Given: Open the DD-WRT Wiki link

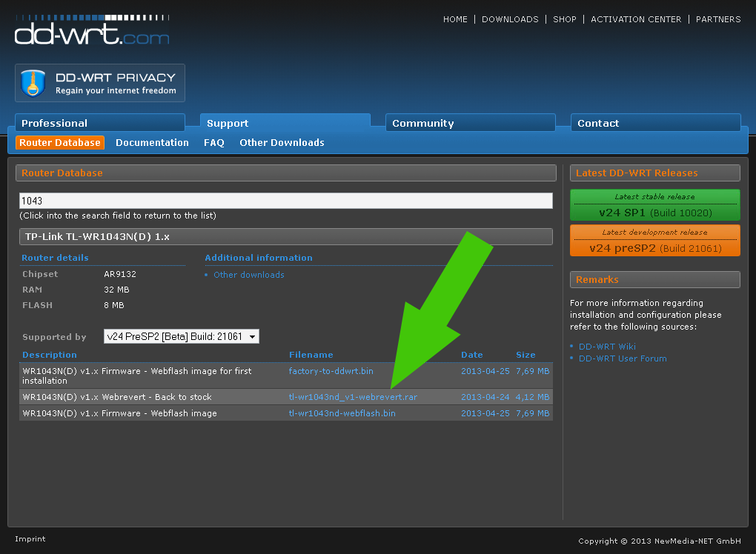Looking at the screenshot, I should [x=607, y=347].
